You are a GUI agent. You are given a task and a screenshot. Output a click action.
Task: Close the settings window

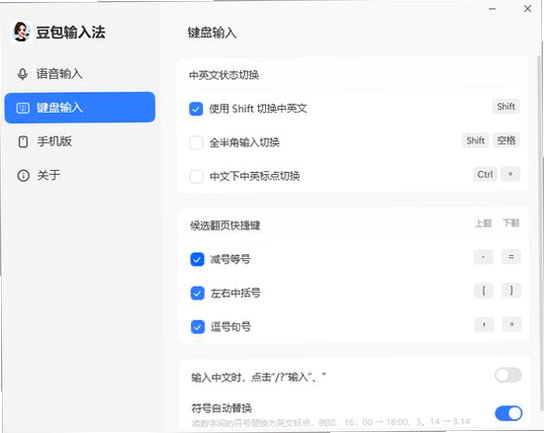coord(527,9)
